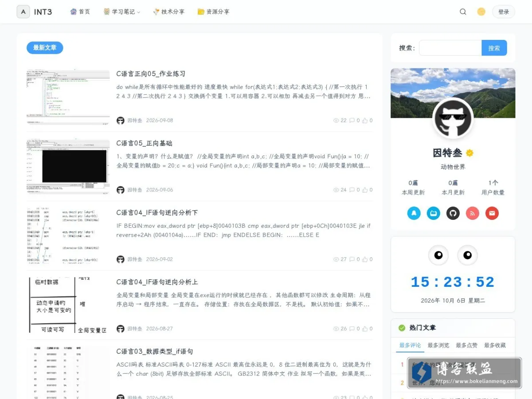Click author avatar on 2026-09-08 post

coord(120,121)
